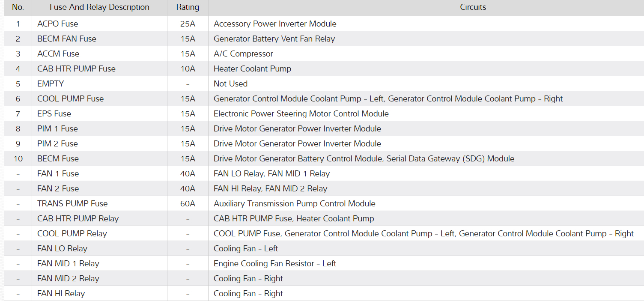644x301 pixels.
Task: Click the 10A rating cell
Action: click(188, 69)
